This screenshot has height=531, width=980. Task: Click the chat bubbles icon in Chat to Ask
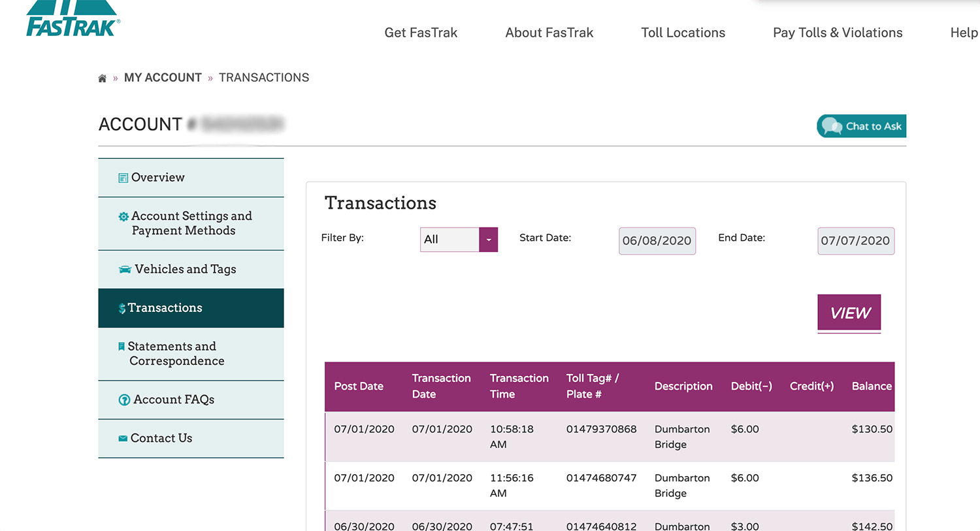[832, 126]
